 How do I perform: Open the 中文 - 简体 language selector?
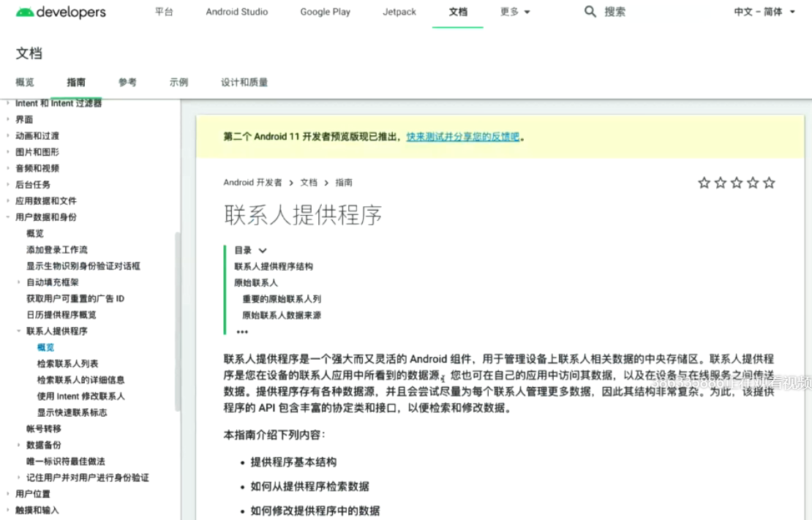tap(764, 12)
